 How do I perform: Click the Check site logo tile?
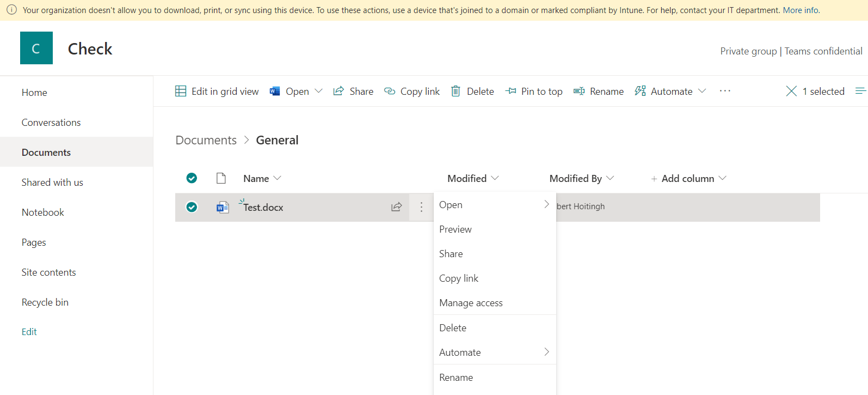(x=36, y=48)
